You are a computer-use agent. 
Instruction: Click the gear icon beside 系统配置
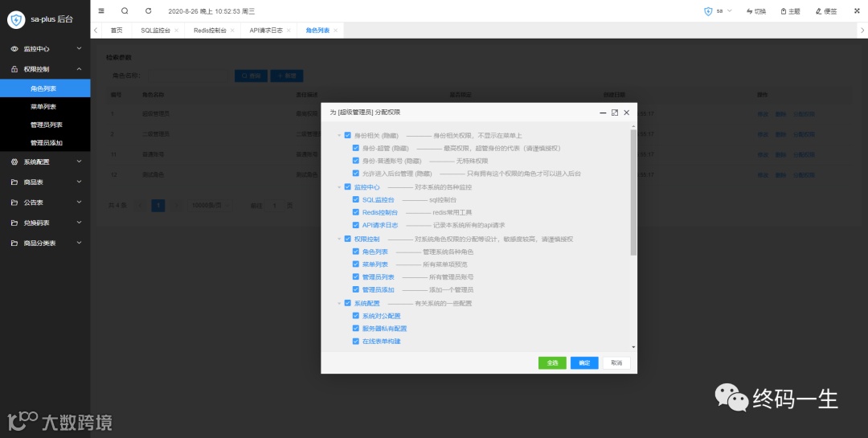pos(14,162)
